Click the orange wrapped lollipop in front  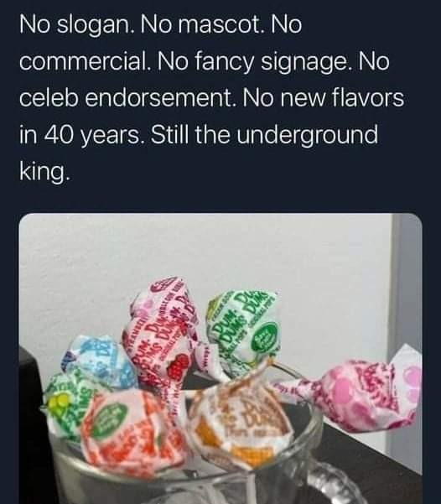(x=128, y=431)
